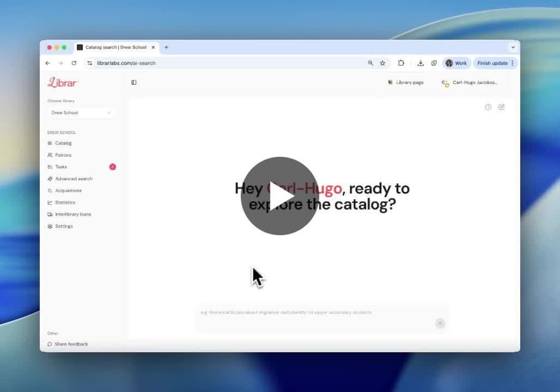Click the send button in search box
Viewport: 560px width, 392px height.
(440, 323)
